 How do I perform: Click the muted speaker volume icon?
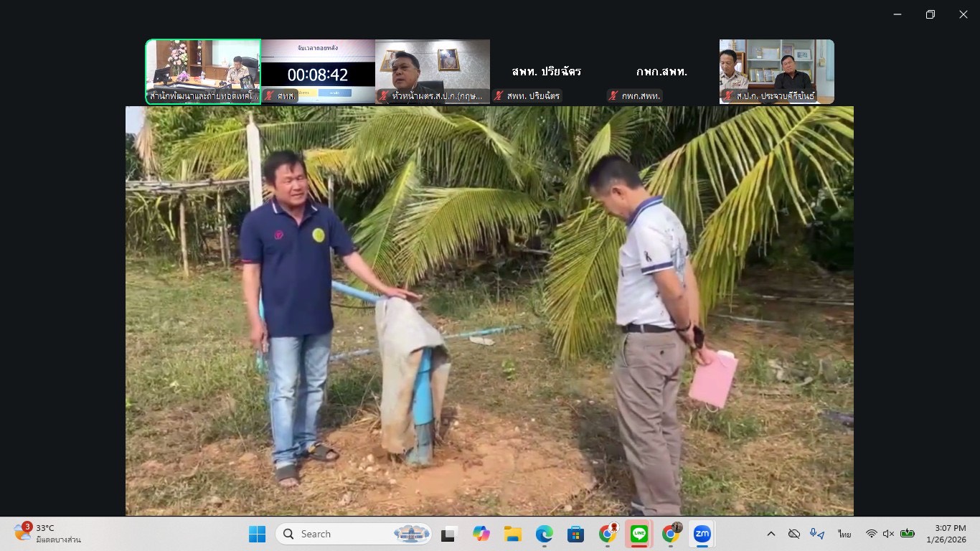pyautogui.click(x=889, y=534)
